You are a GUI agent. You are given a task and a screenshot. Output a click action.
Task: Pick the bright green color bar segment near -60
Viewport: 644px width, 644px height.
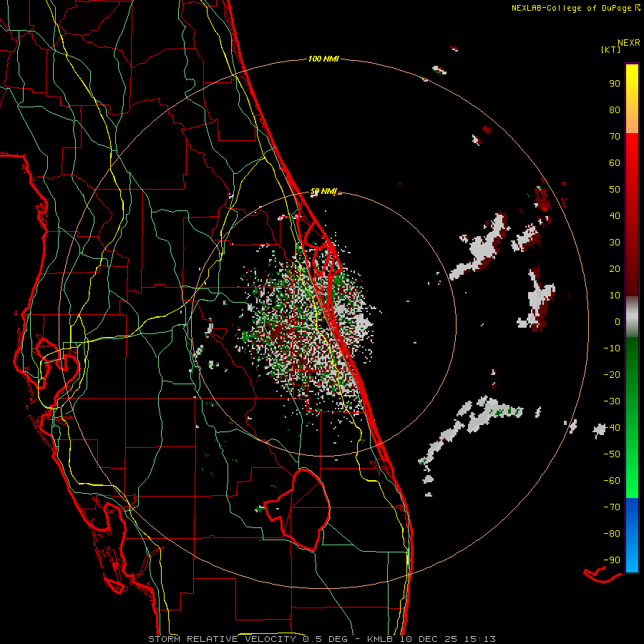632,481
